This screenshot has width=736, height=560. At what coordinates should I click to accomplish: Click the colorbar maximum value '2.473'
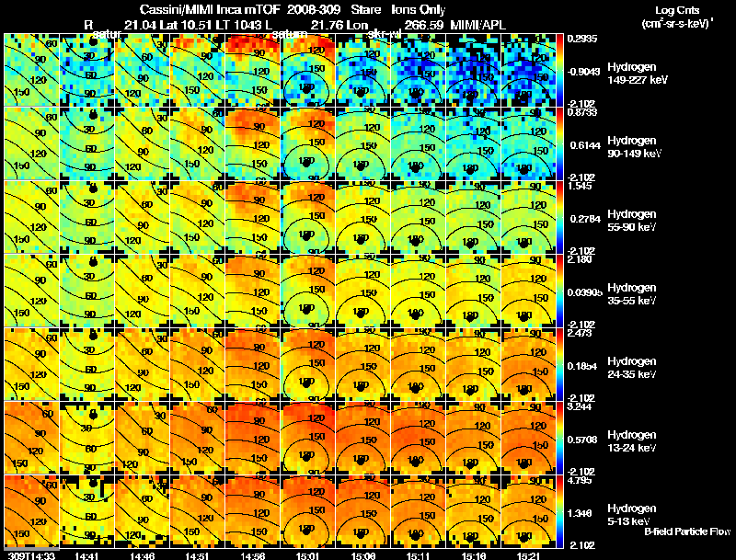point(580,333)
